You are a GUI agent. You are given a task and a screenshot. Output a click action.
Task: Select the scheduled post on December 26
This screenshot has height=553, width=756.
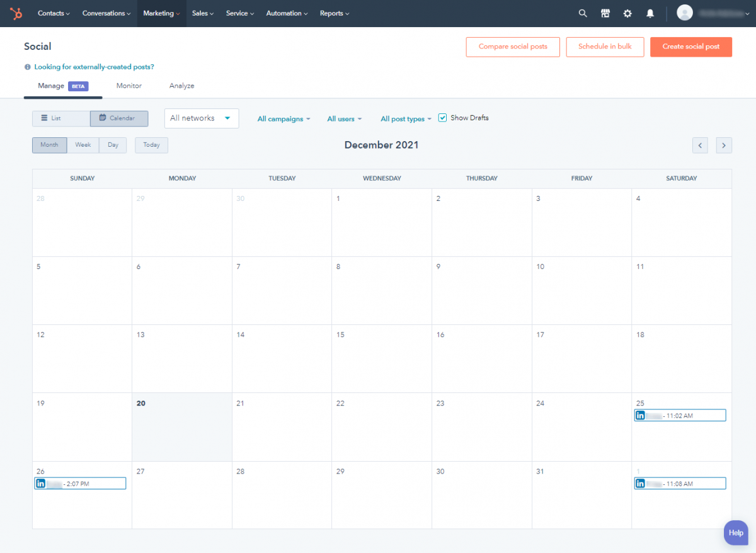click(80, 483)
